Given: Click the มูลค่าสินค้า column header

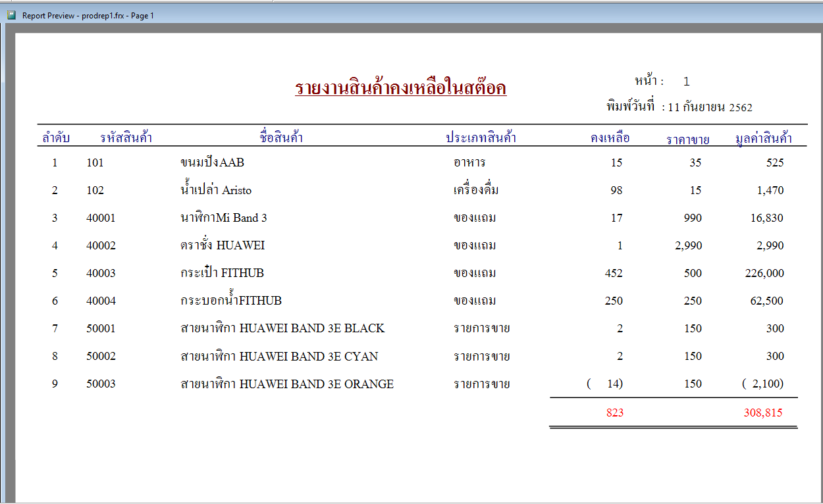Looking at the screenshot, I should coord(763,138).
